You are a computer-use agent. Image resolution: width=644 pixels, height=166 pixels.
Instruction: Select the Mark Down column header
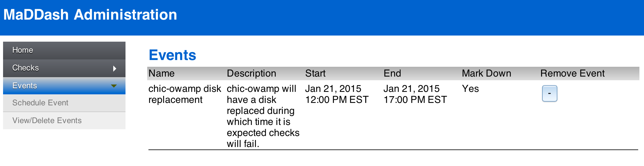tap(487, 74)
